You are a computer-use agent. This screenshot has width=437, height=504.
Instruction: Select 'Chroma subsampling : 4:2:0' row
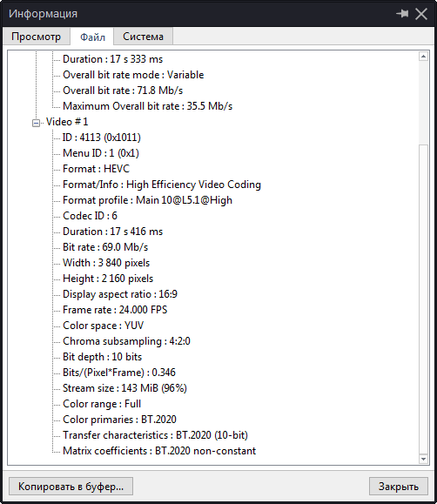pos(127,341)
